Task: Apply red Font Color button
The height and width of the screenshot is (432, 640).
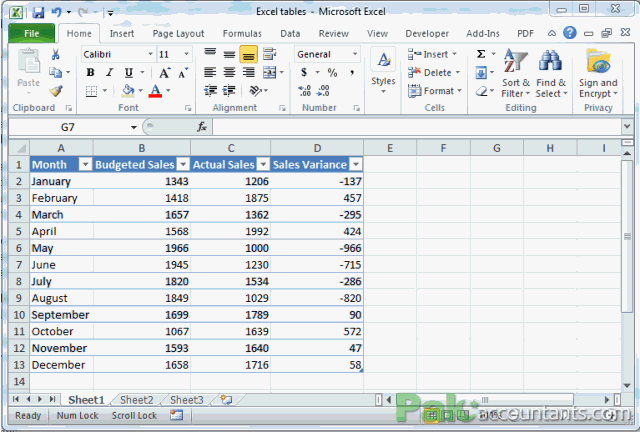Action: [156, 91]
